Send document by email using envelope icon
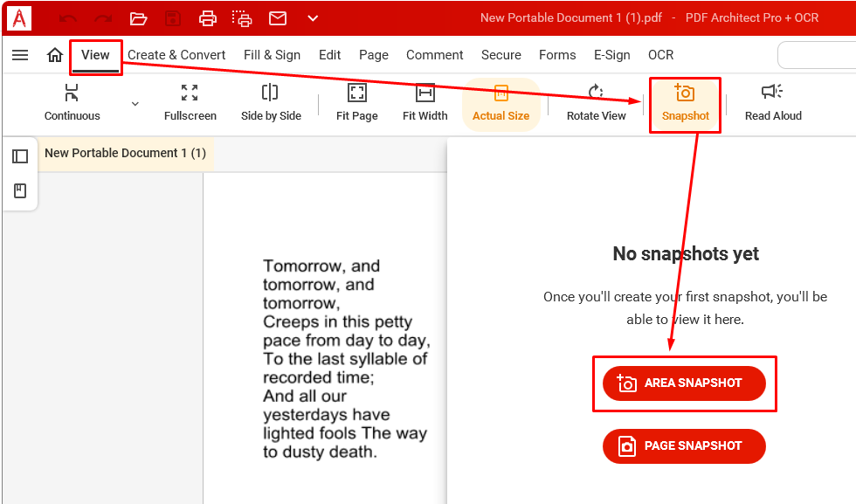This screenshot has width=856, height=504. point(278,18)
